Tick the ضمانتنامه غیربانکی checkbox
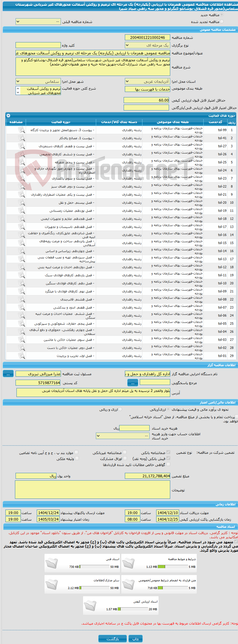 click(x=125, y=452)
